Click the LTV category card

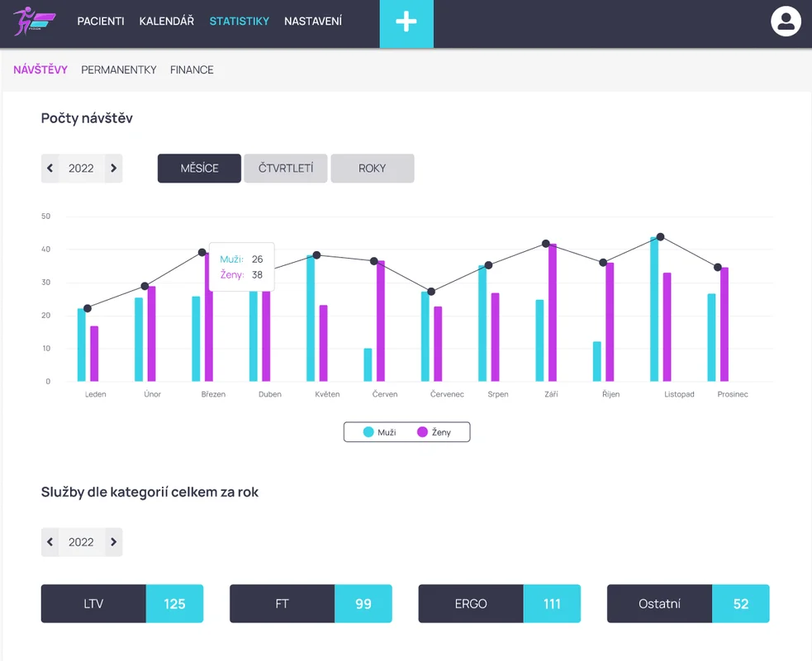point(122,603)
